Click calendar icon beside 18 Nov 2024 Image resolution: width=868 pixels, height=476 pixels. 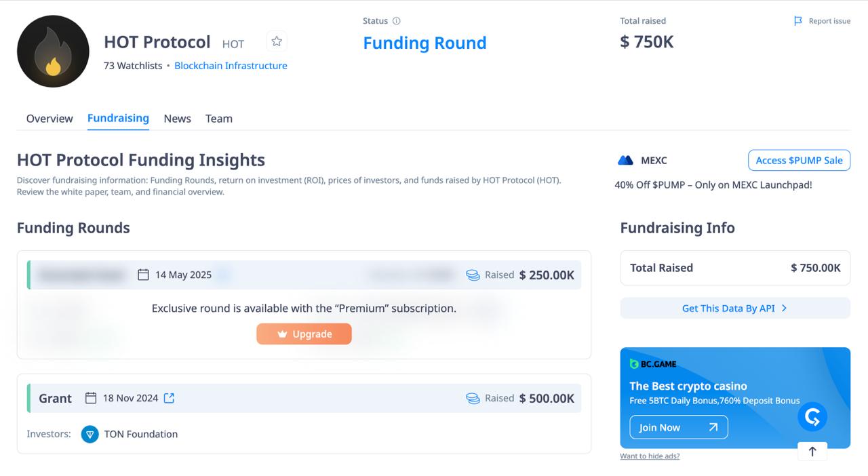91,398
